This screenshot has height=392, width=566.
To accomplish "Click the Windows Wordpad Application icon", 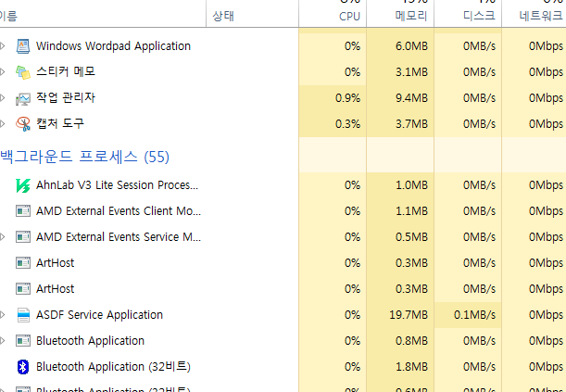I will point(23,46).
